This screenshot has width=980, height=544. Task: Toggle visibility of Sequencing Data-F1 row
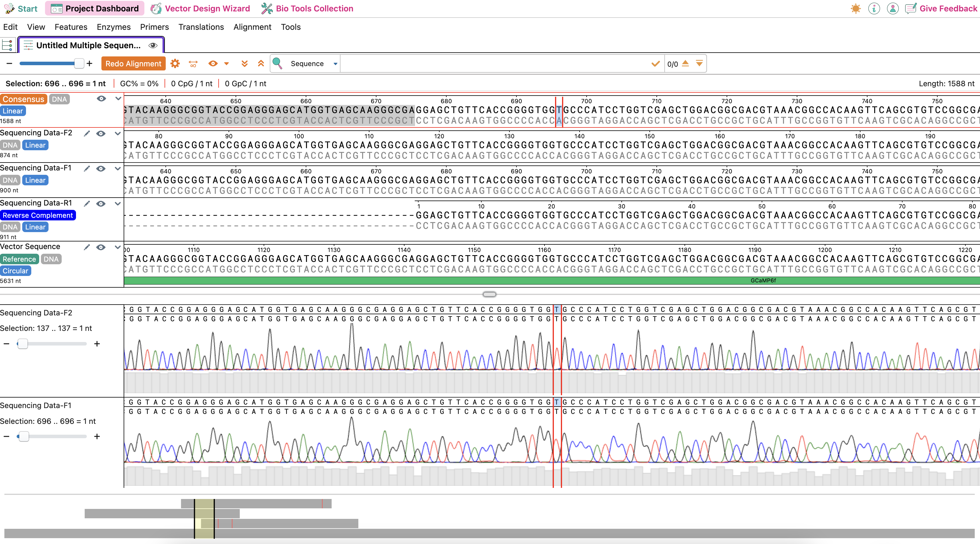(x=101, y=169)
